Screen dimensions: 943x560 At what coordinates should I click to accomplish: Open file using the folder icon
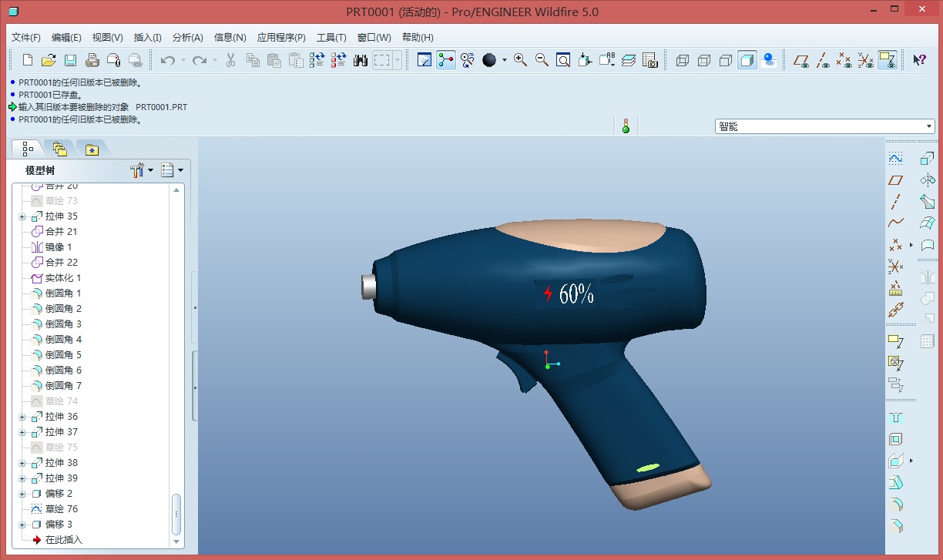tap(49, 60)
